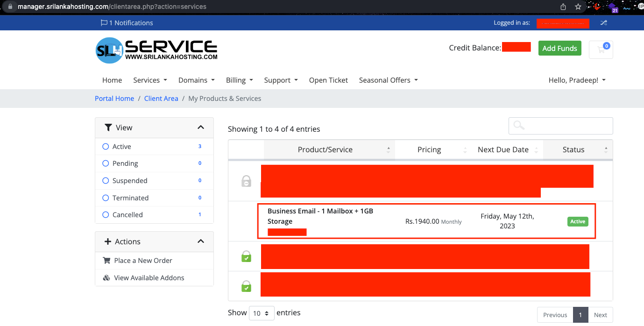Screen dimensions: 644x326
Task: Open the Billing menu
Action: pos(239,80)
